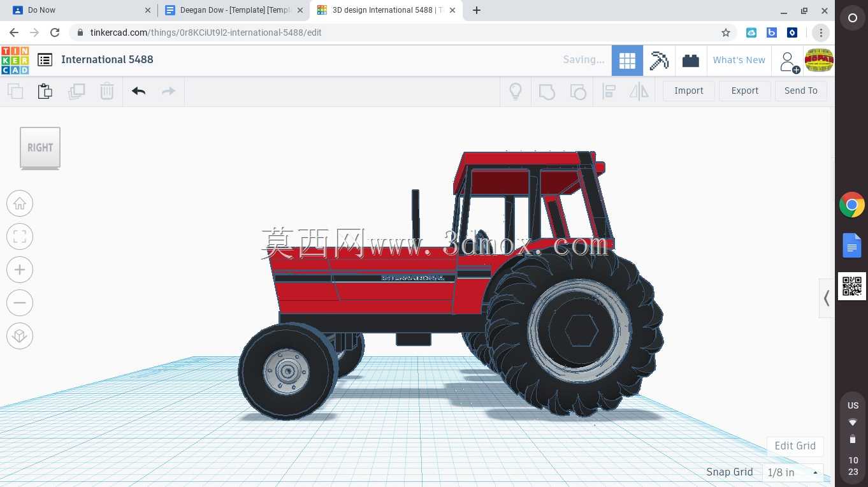Click the cloud extension icon

click(751, 33)
